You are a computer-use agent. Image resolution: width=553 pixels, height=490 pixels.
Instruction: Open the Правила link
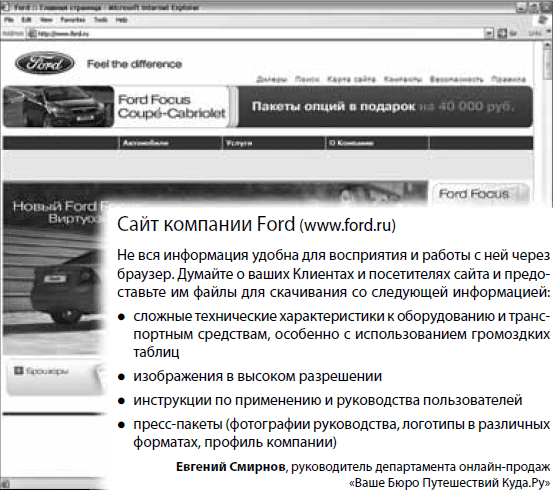(508, 79)
